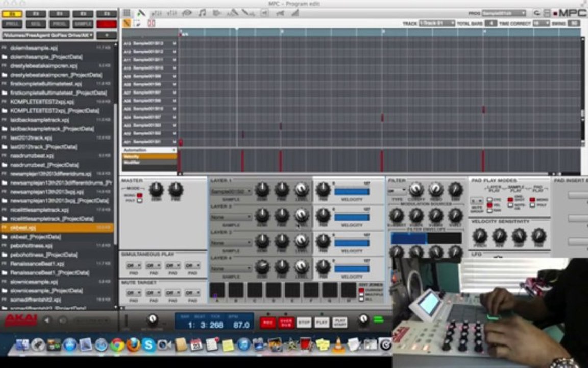Enable ONE SHOT sample play checkbox
This screenshot has width=588, height=368.
click(x=510, y=199)
